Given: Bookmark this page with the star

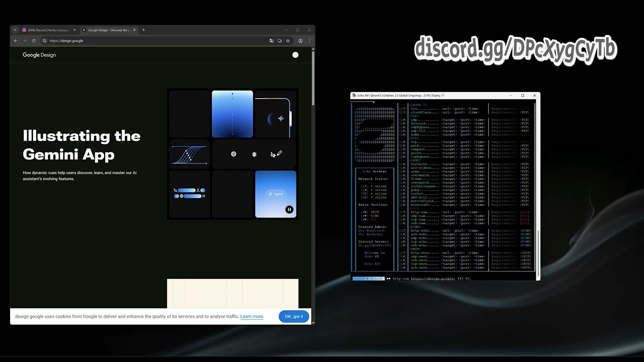Looking at the screenshot, I should point(288,41).
